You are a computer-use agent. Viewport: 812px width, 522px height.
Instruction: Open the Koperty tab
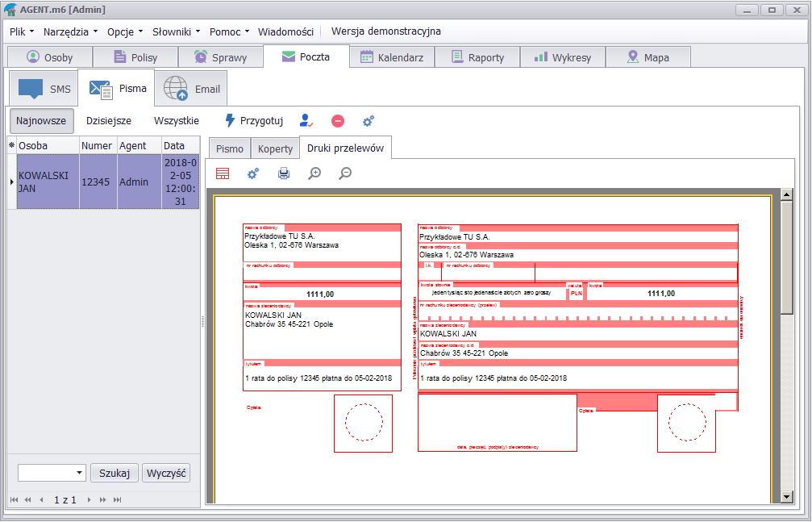pos(275,148)
